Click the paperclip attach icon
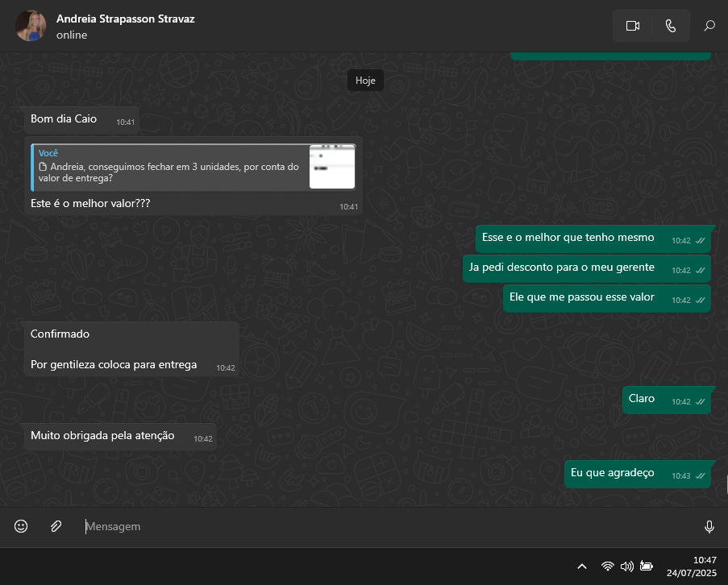This screenshot has width=728, height=585. click(x=56, y=526)
